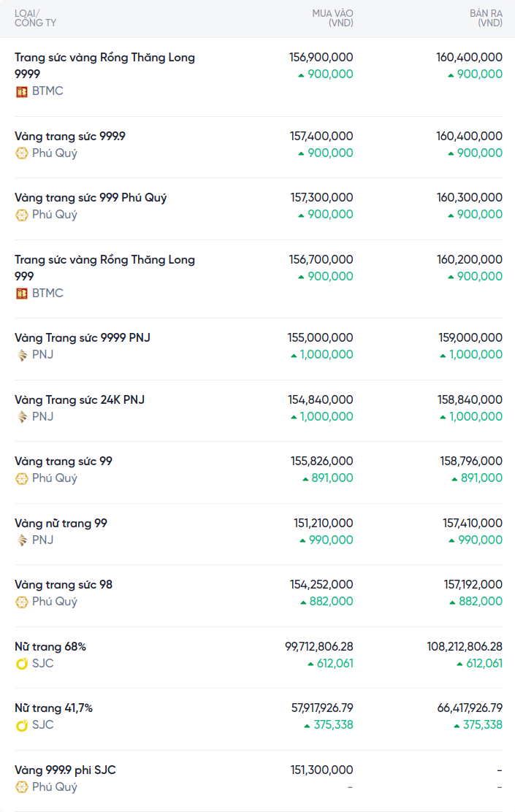515x812 pixels.
Task: Click buy price 99,712,806.28
Action: coord(319,647)
